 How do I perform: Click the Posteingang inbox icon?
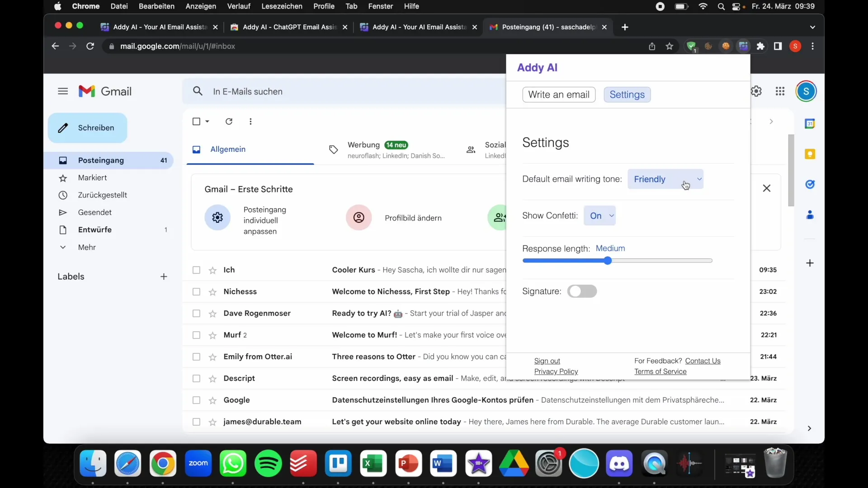pos(63,160)
